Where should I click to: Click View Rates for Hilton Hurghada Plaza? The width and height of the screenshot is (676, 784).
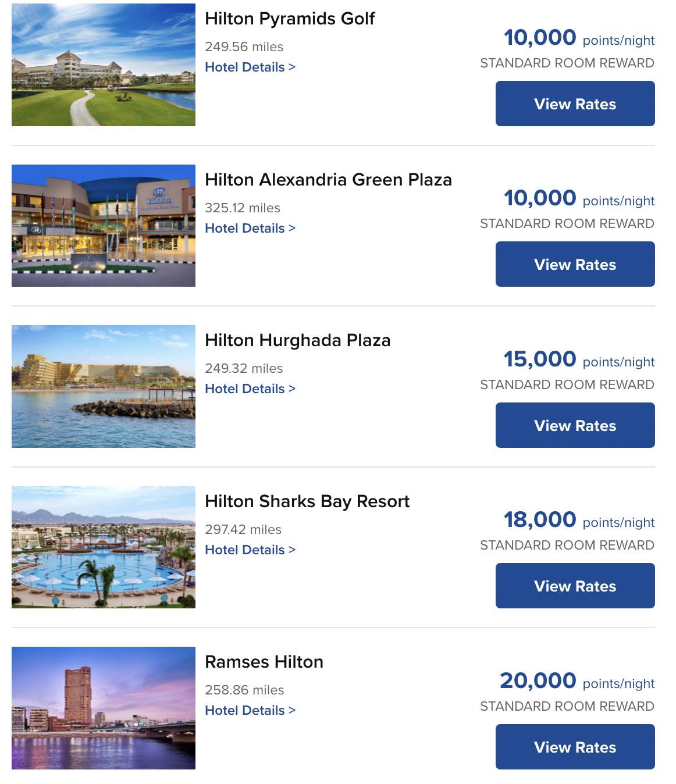tap(575, 425)
